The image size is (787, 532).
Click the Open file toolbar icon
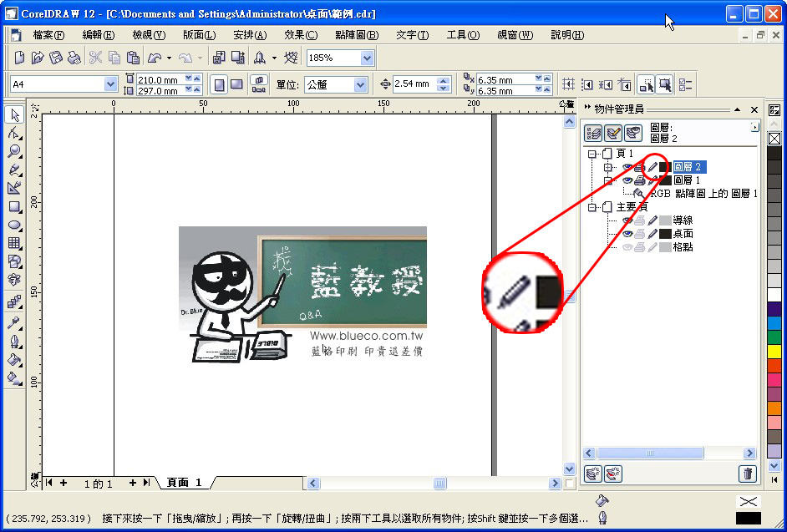click(38, 58)
